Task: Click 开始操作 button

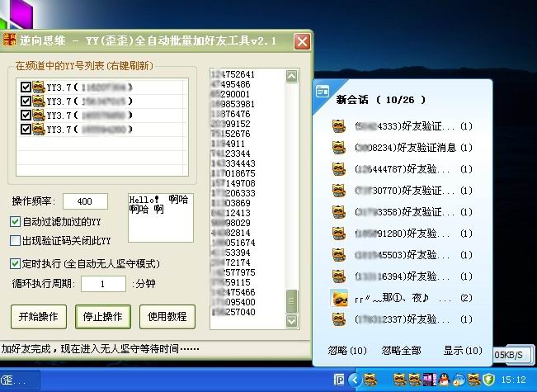Action: (38, 317)
